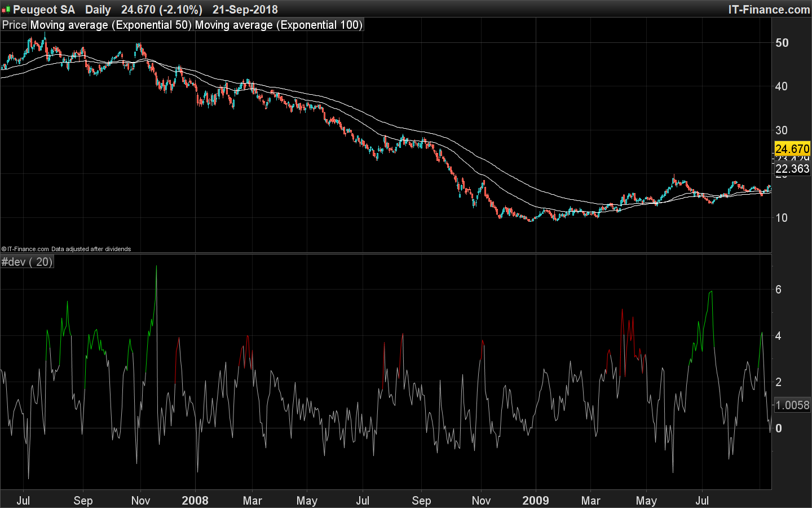Click the IT-Finance.com link at top right
This screenshot has height=508, width=812.
tap(769, 10)
